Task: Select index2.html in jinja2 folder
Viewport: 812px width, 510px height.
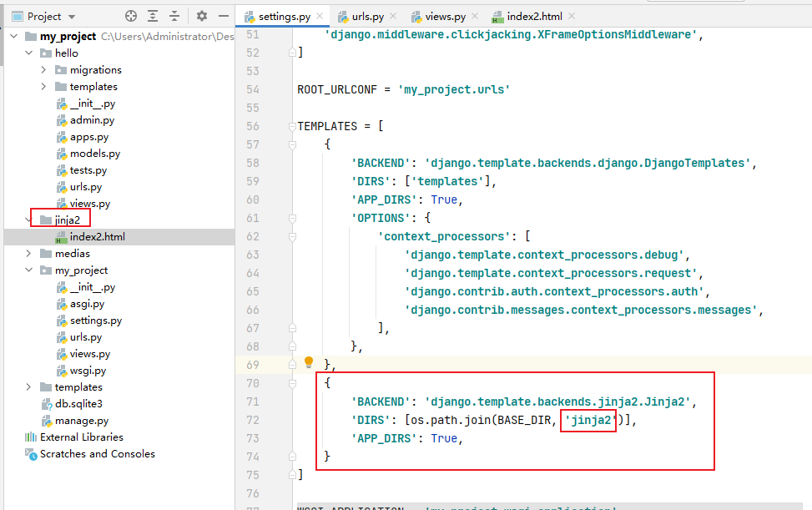Action: [98, 236]
